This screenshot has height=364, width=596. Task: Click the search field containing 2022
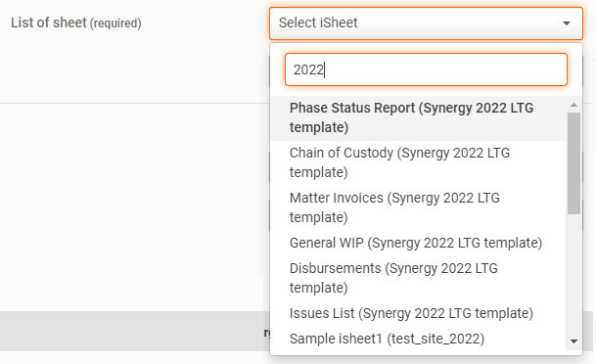pos(426,69)
